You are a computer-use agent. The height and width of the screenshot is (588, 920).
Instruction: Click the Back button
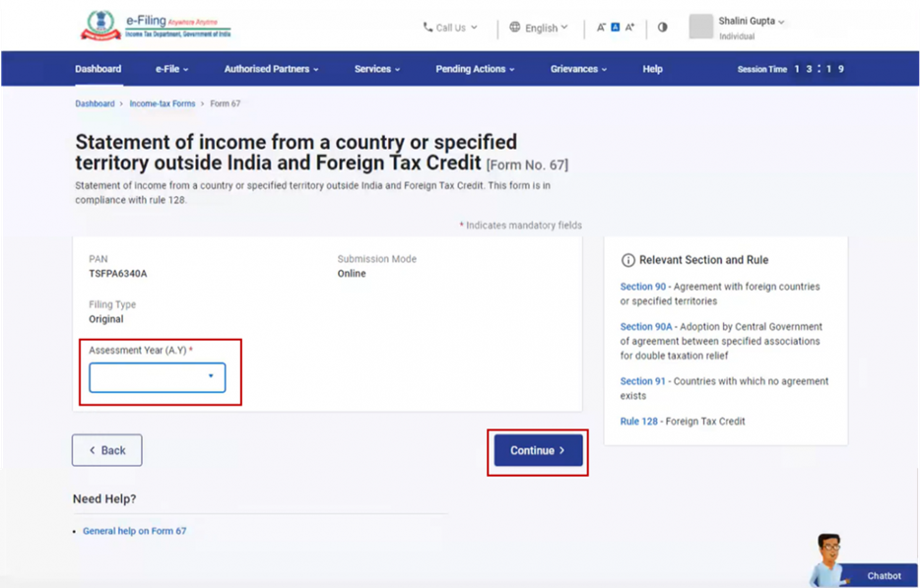click(x=106, y=450)
